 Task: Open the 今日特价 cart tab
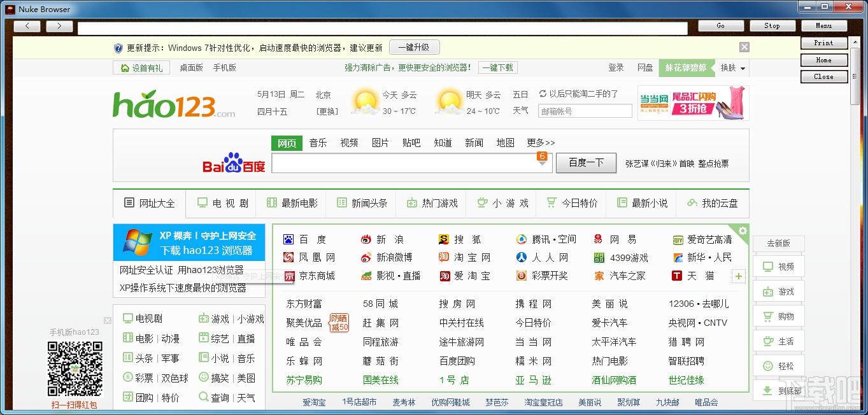point(572,203)
